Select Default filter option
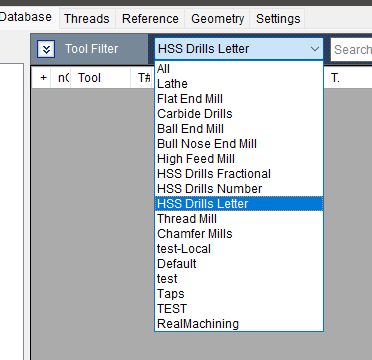The height and width of the screenshot is (360, 372). pos(239,264)
